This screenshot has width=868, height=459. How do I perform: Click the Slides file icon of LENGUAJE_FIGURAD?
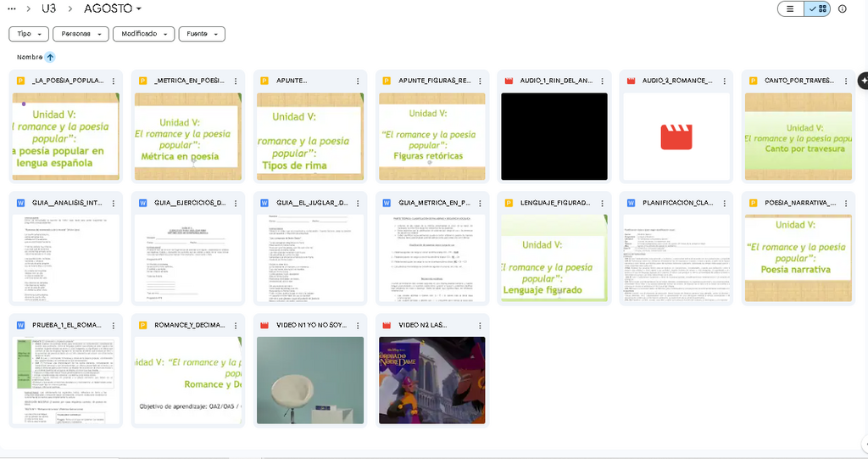[x=509, y=204]
